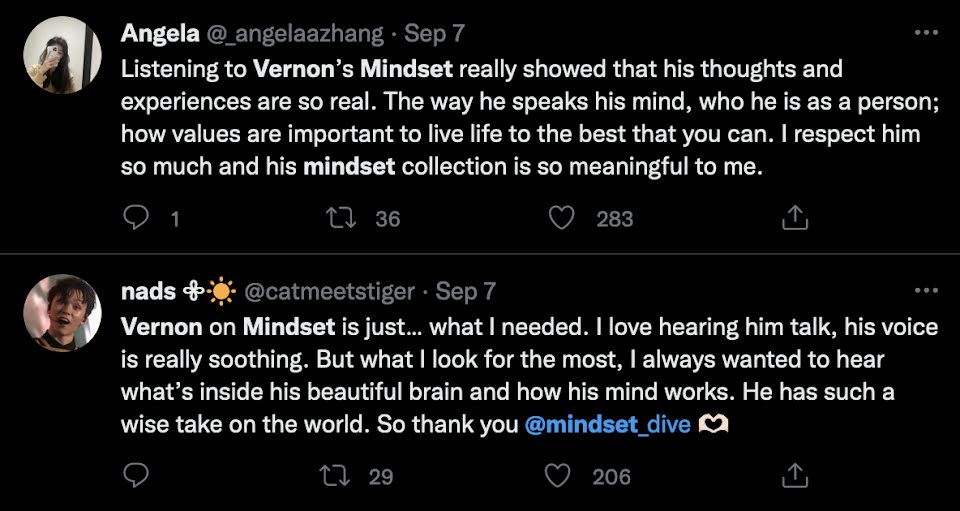Share nads' tweet

(794, 475)
